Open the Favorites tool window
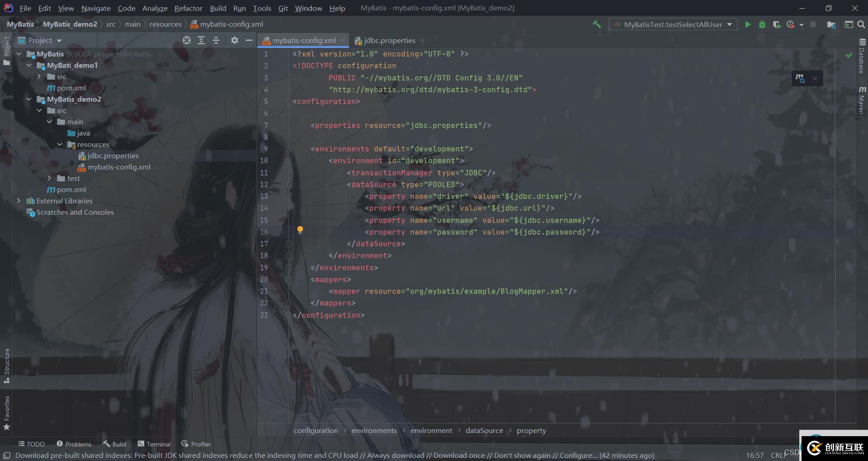Viewport: 868px width, 461px height. (6, 413)
